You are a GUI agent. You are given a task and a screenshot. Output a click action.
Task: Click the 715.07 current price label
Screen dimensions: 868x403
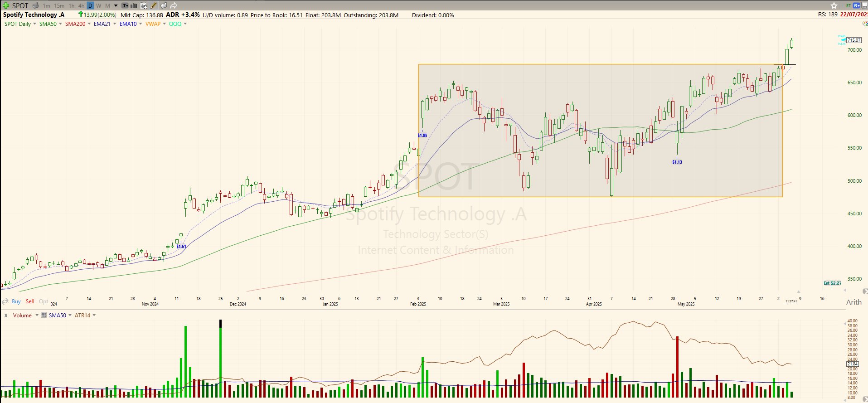(x=854, y=40)
